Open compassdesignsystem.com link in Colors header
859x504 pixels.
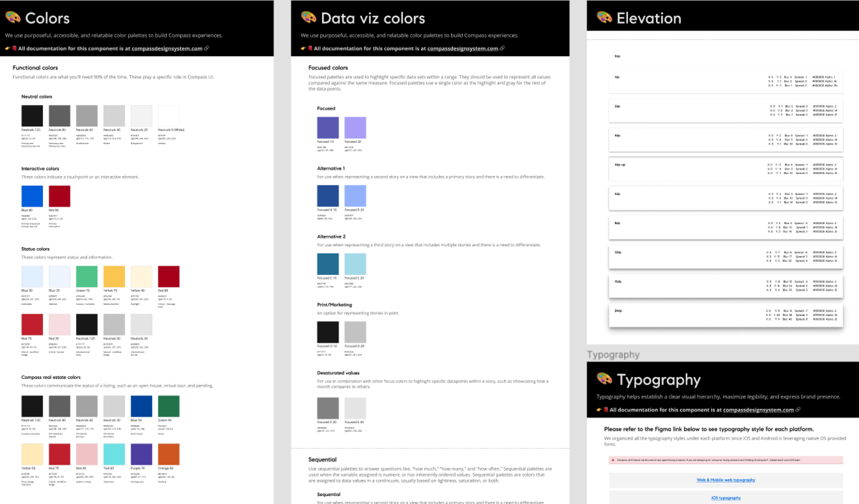click(167, 49)
